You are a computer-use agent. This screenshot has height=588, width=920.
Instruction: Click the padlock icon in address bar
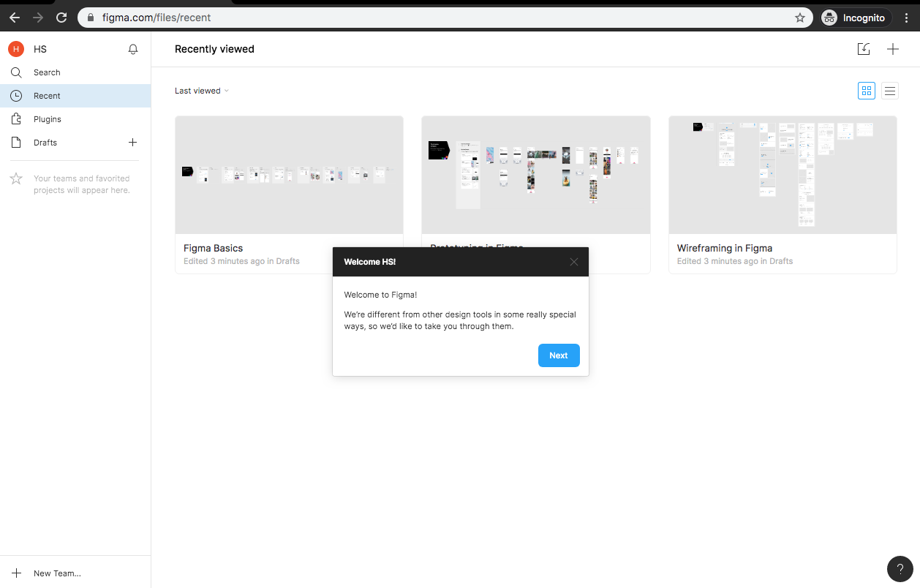pos(91,18)
